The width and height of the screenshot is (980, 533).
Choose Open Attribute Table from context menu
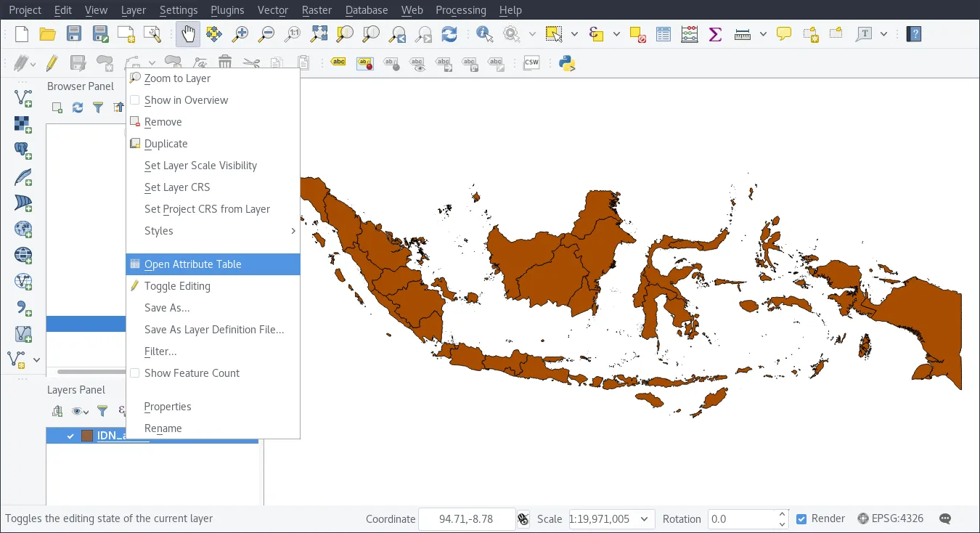[x=192, y=264]
